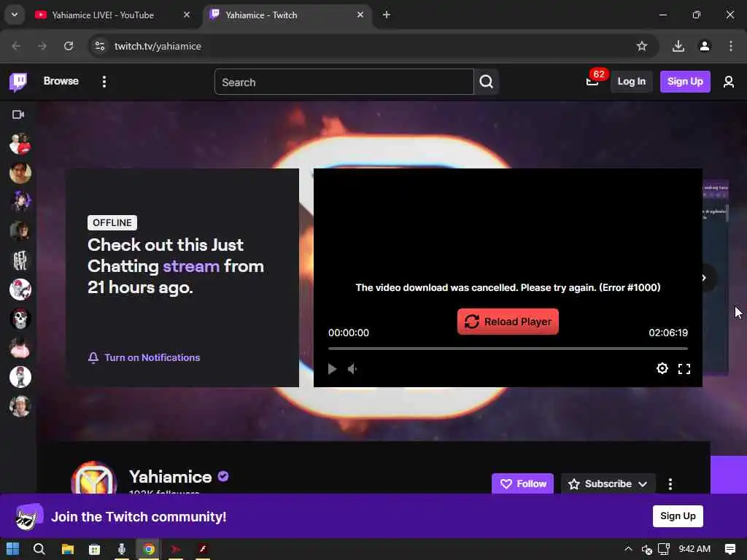747x560 pixels.
Task: Go back in browser history
Action: (16, 46)
